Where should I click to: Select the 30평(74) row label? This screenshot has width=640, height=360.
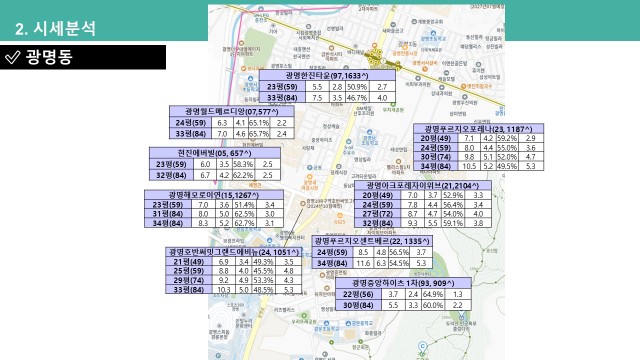(436, 157)
